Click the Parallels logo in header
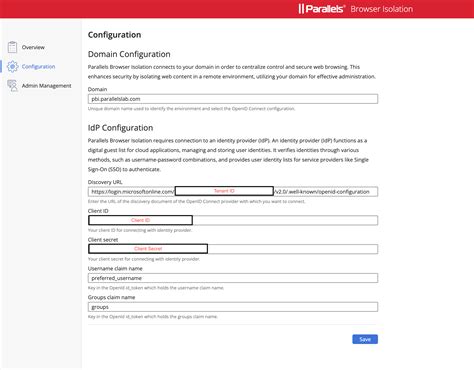 click(321, 9)
